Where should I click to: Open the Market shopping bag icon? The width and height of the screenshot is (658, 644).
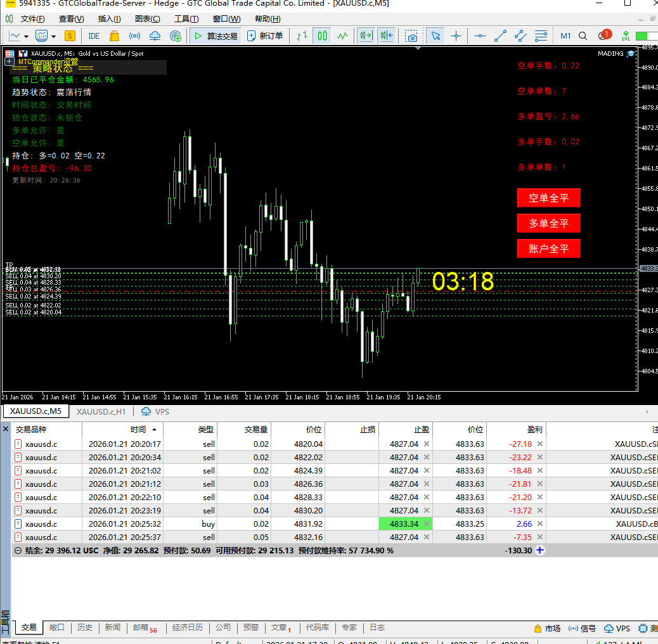[114, 36]
